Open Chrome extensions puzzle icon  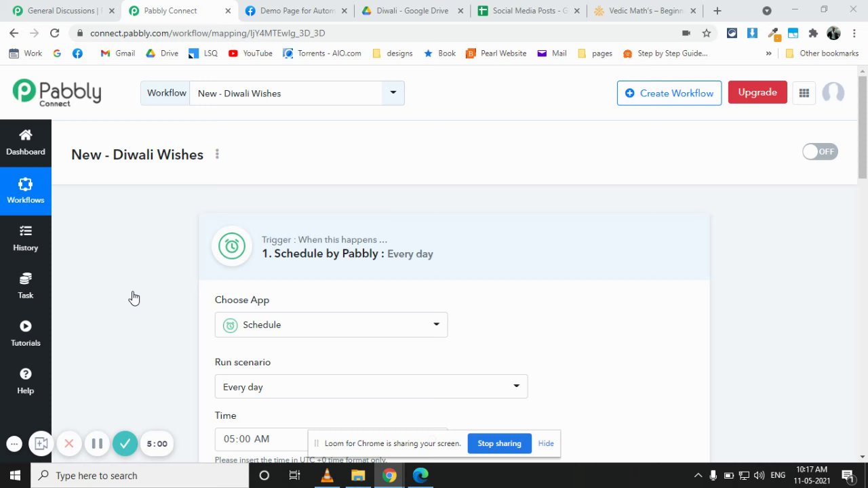pos(813,33)
